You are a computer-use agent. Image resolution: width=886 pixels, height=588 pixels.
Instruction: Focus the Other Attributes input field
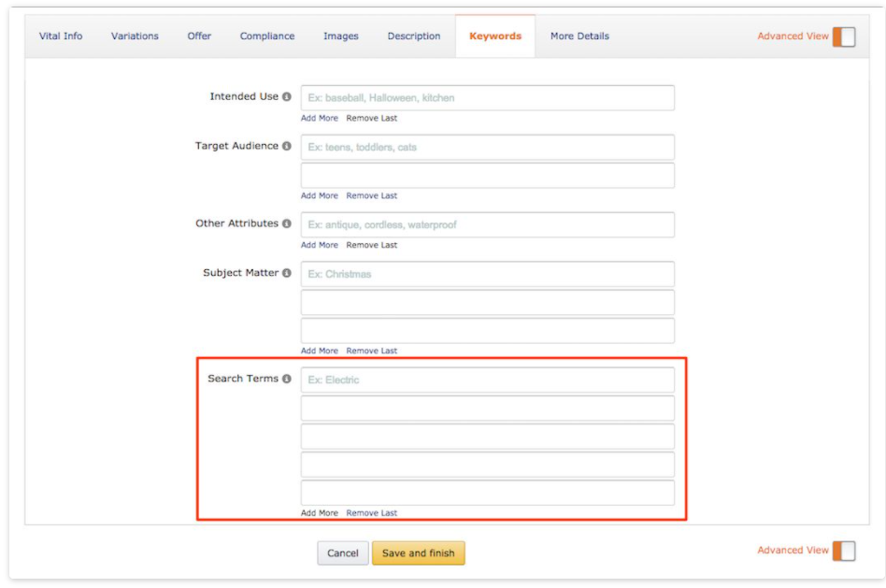(x=488, y=224)
